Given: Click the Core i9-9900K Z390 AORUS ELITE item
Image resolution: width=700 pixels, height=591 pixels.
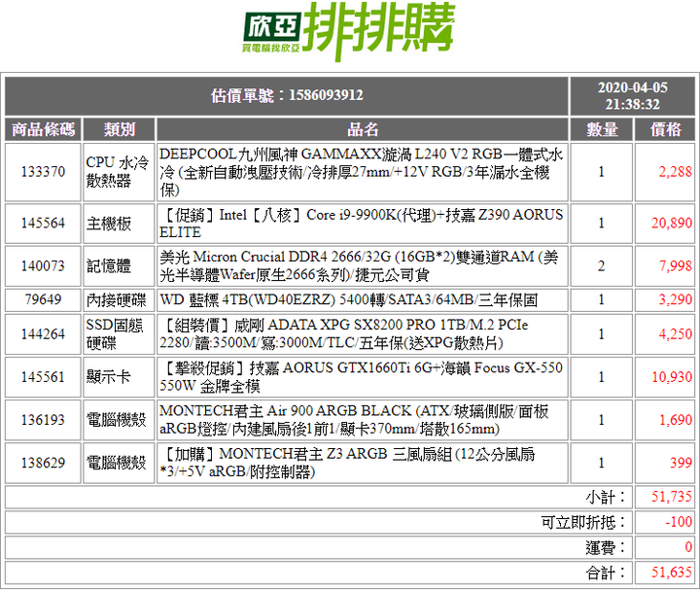Looking at the screenshot, I should click(363, 224).
